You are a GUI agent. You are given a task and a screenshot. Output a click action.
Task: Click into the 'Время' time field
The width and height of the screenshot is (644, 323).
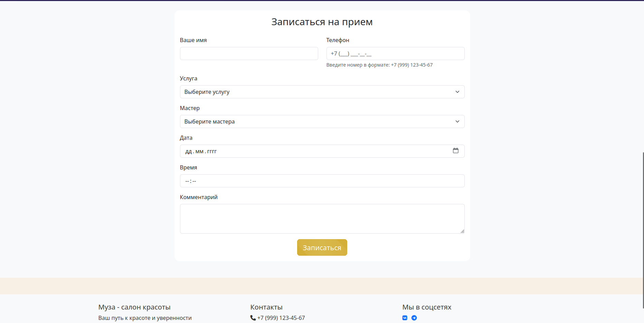click(322, 181)
